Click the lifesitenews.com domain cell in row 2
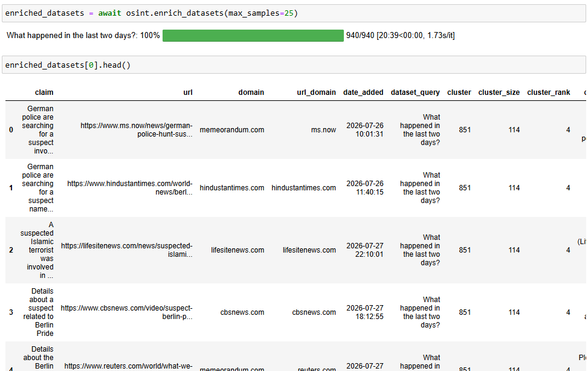 (x=237, y=250)
